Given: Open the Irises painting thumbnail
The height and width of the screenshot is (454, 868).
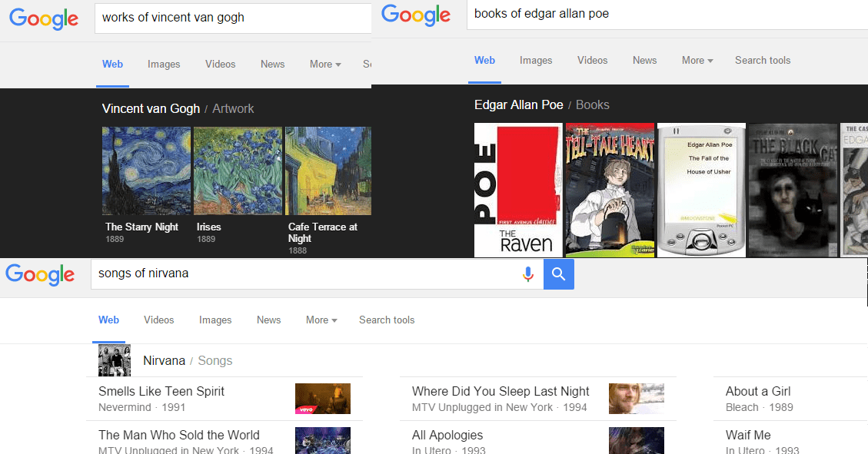Looking at the screenshot, I should click(x=238, y=171).
